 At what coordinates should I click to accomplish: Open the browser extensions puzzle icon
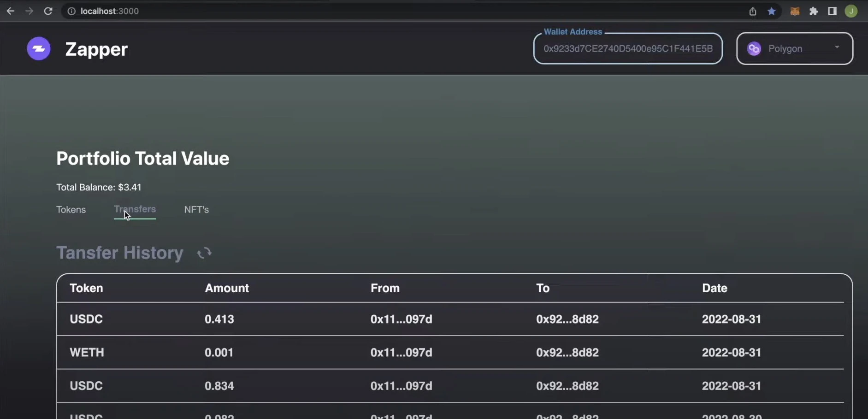tap(814, 11)
